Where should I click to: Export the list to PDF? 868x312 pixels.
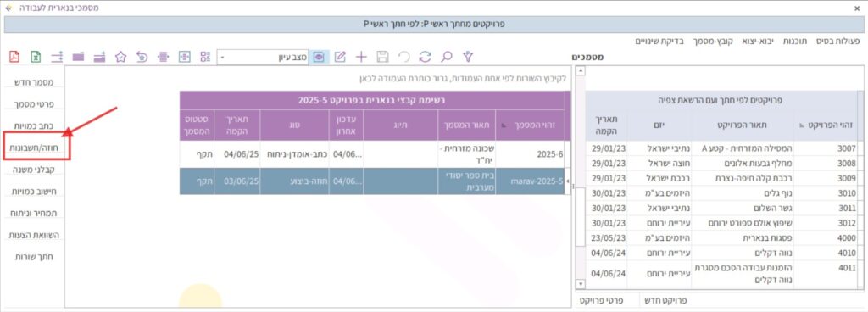(14, 57)
